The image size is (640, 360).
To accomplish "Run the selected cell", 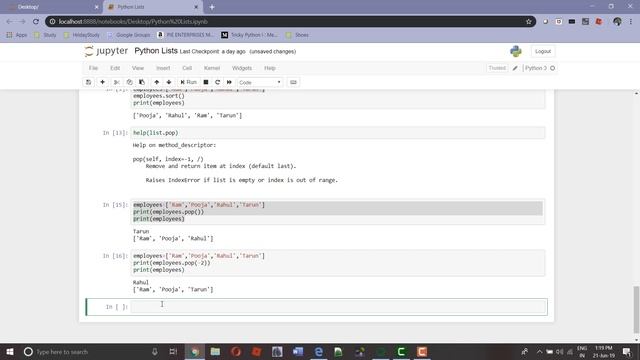I will click(x=189, y=82).
